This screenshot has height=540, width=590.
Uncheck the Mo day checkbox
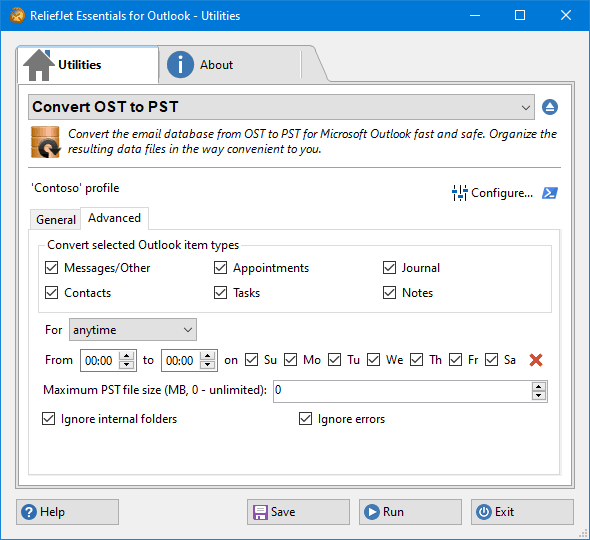click(x=290, y=360)
